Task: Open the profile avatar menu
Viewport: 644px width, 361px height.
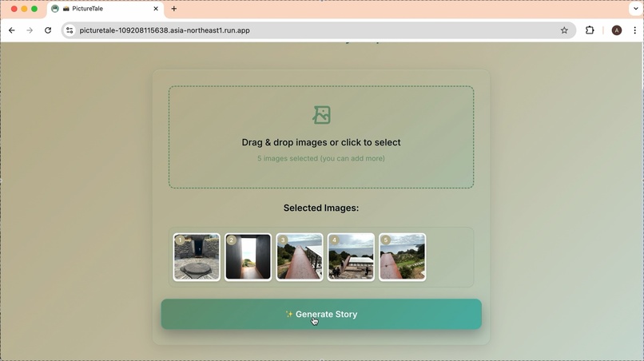Action: pyautogui.click(x=617, y=30)
